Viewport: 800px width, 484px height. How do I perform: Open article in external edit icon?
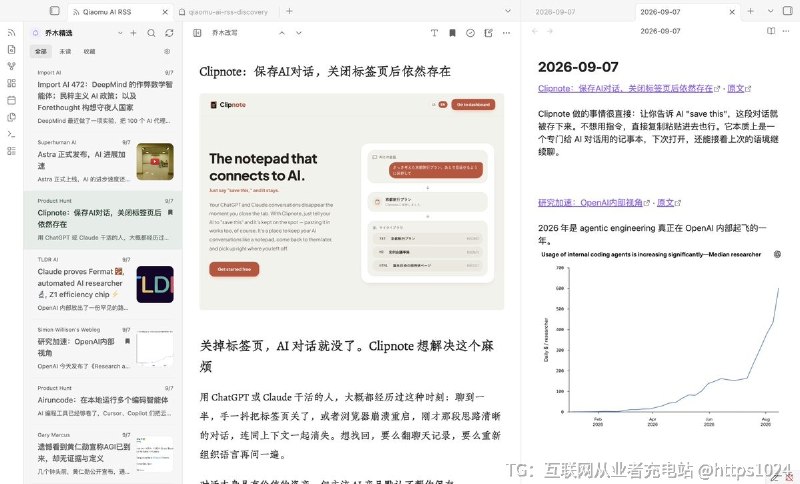[x=488, y=33]
